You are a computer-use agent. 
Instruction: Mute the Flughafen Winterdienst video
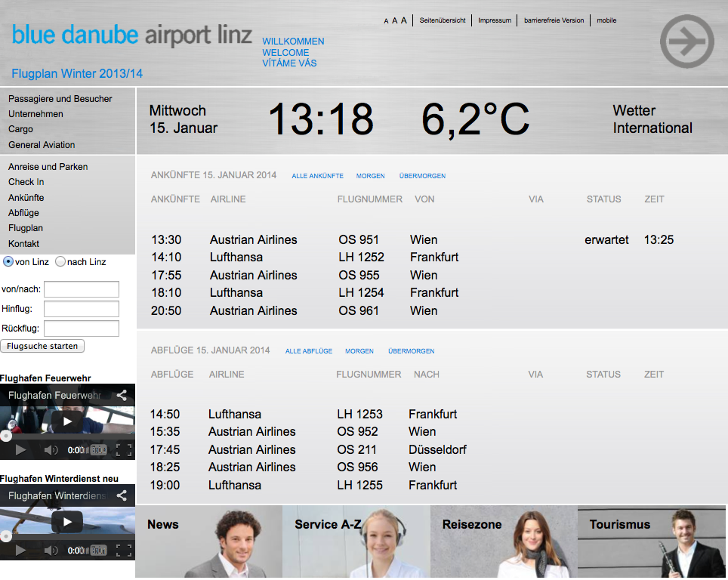51,551
